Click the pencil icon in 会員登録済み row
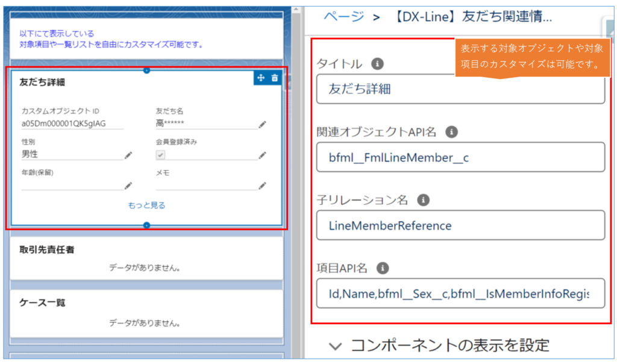Image resolution: width=617 pixels, height=364 pixels. coord(262,155)
